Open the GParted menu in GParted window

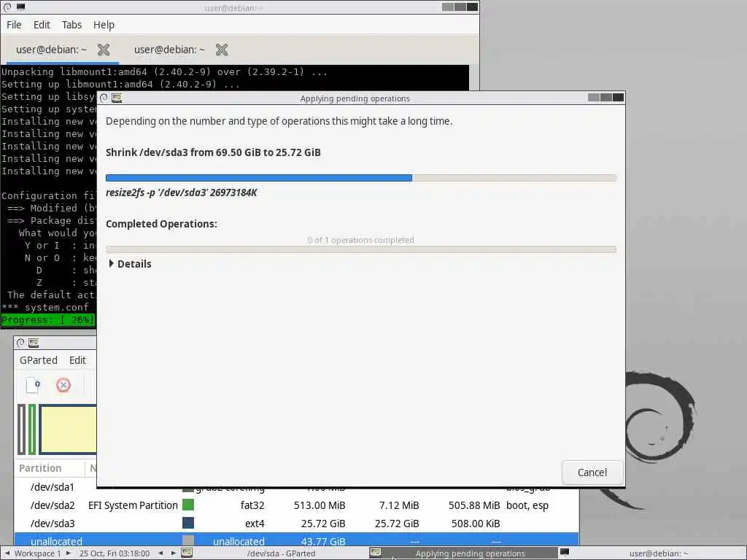coord(39,360)
